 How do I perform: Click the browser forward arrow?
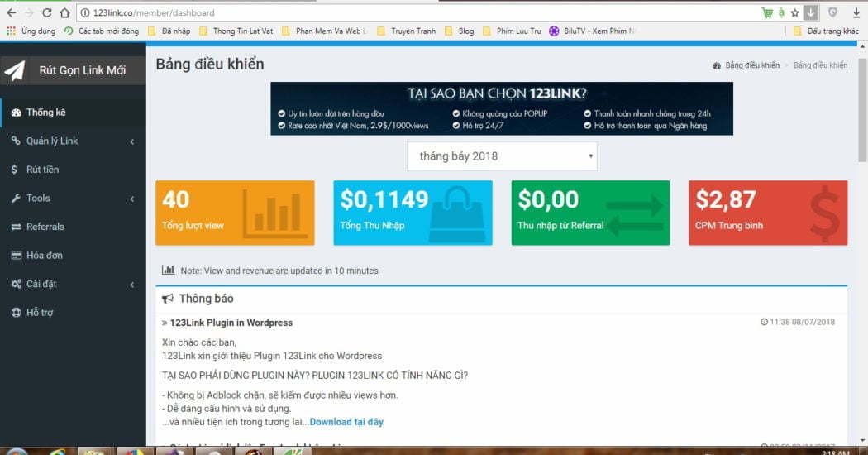[x=29, y=12]
